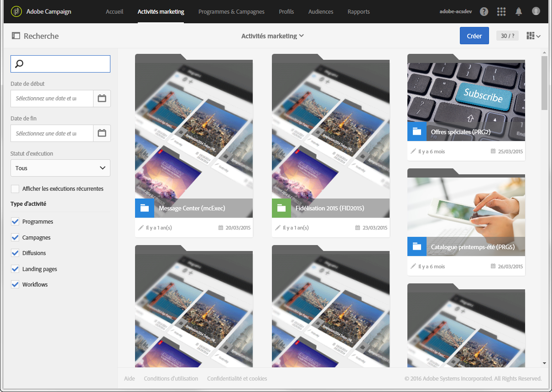Click the Offres spéciales blue folder icon

(x=417, y=131)
